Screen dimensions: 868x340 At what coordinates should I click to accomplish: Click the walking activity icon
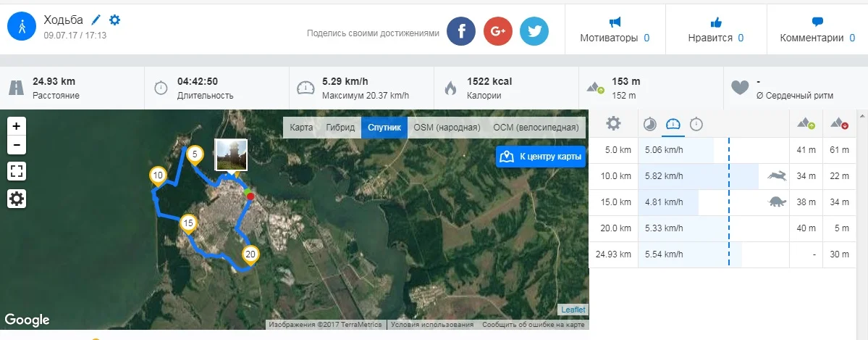[x=22, y=26]
